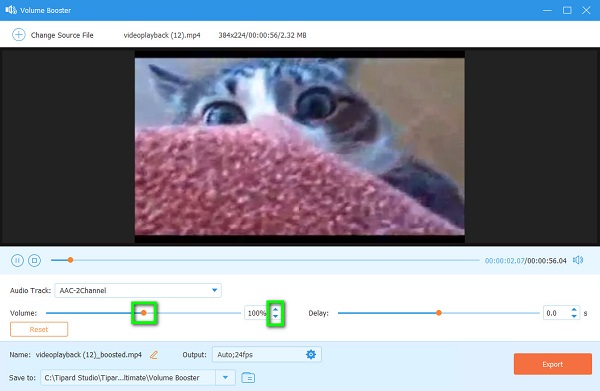The height and width of the screenshot is (391, 600).
Task: Click the 384x224/00:00:56/2.32 MB info text
Action: click(262, 35)
